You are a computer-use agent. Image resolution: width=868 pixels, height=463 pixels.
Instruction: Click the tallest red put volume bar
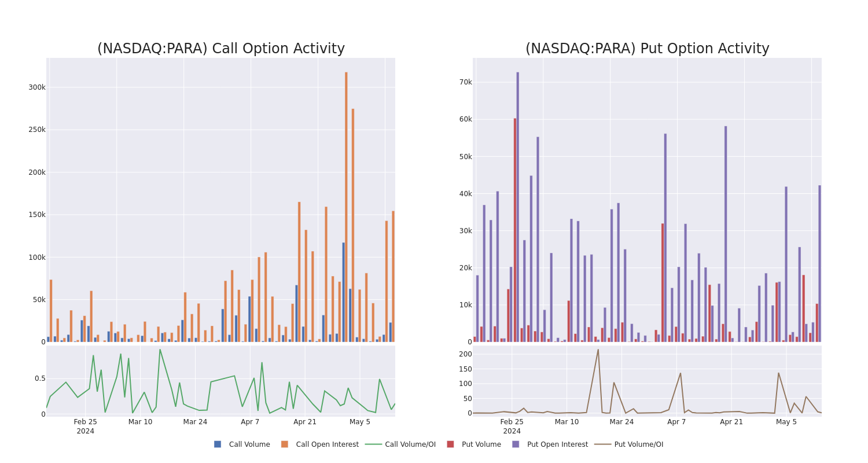515,230
